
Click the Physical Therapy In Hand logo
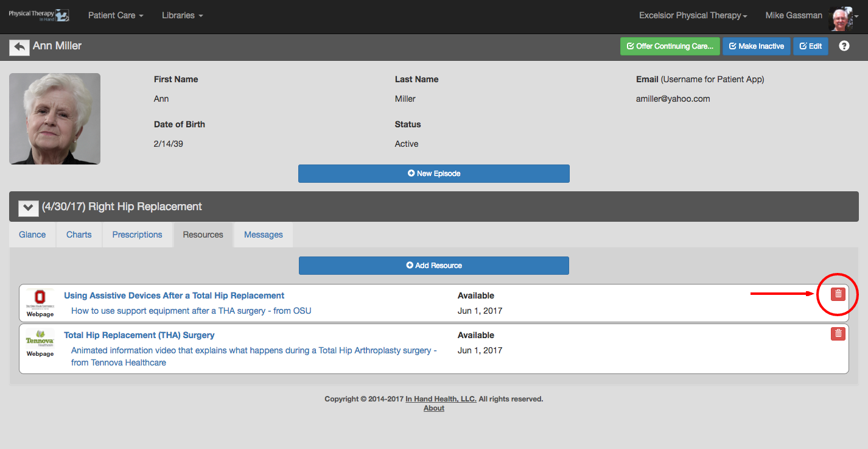click(x=39, y=15)
